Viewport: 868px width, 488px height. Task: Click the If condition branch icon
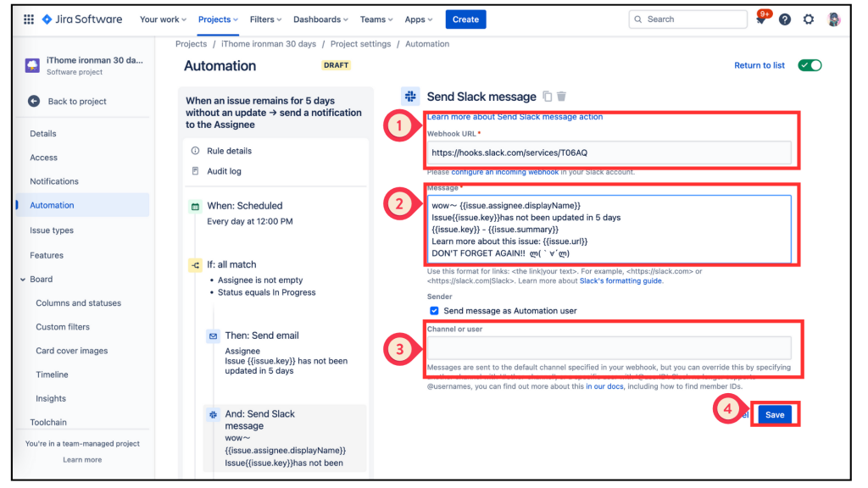pyautogui.click(x=196, y=265)
